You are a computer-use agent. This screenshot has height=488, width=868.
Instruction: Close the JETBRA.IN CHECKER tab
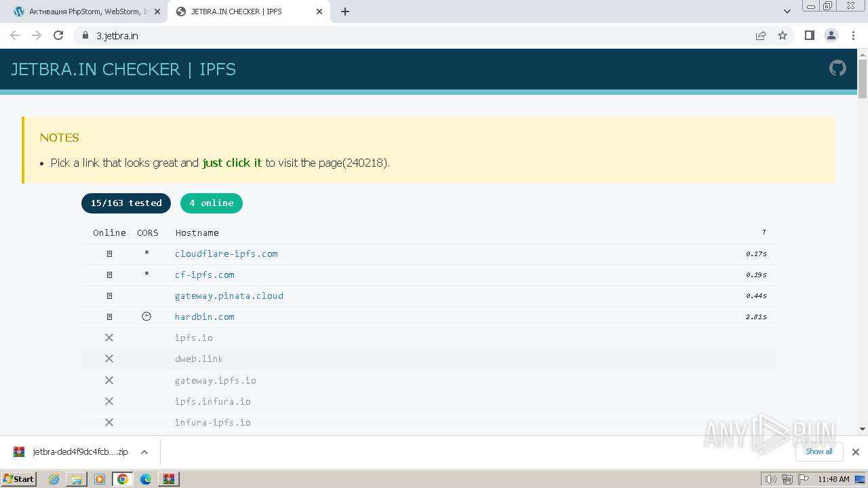[x=319, y=12]
